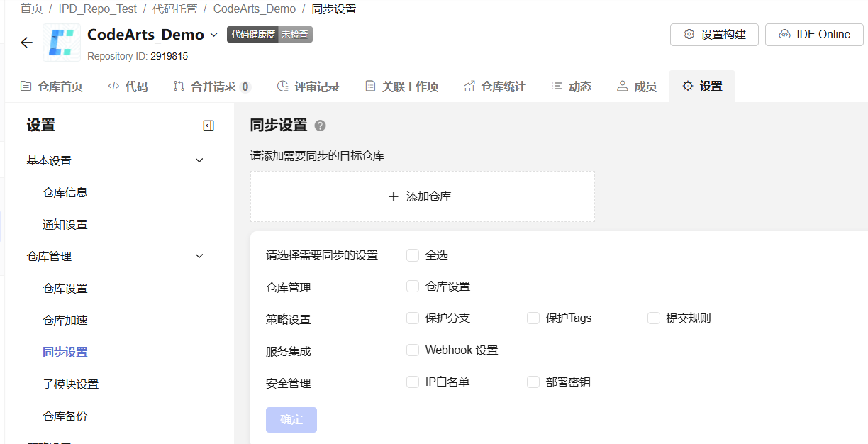Go back using the left arrow icon
Screen dimensions: 868x444
27,43
